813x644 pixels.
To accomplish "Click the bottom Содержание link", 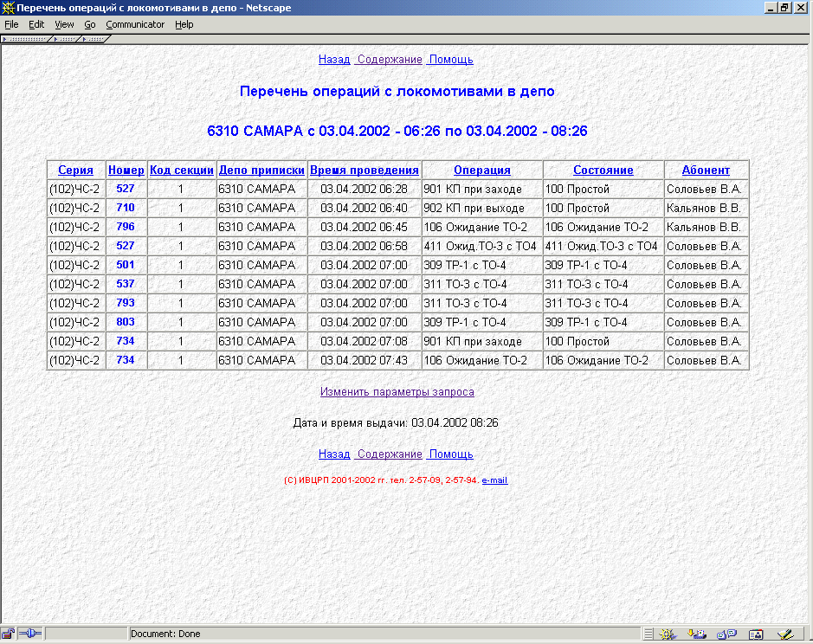I will pyautogui.click(x=390, y=454).
